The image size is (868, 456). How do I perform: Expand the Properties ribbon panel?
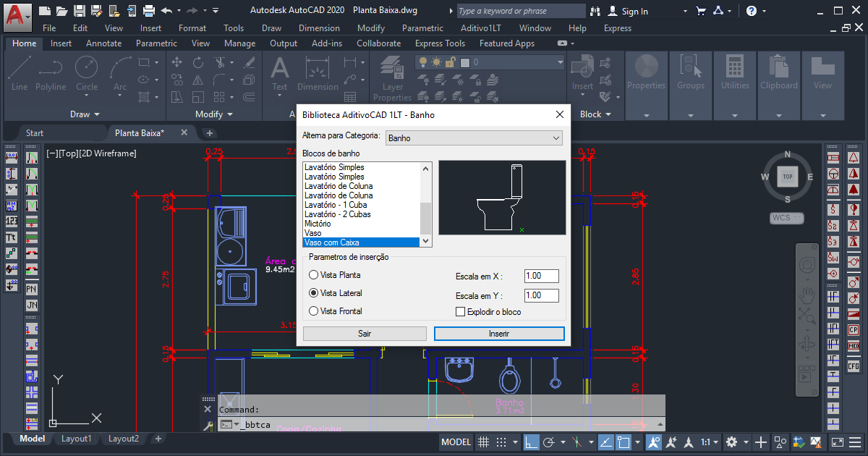click(x=646, y=114)
